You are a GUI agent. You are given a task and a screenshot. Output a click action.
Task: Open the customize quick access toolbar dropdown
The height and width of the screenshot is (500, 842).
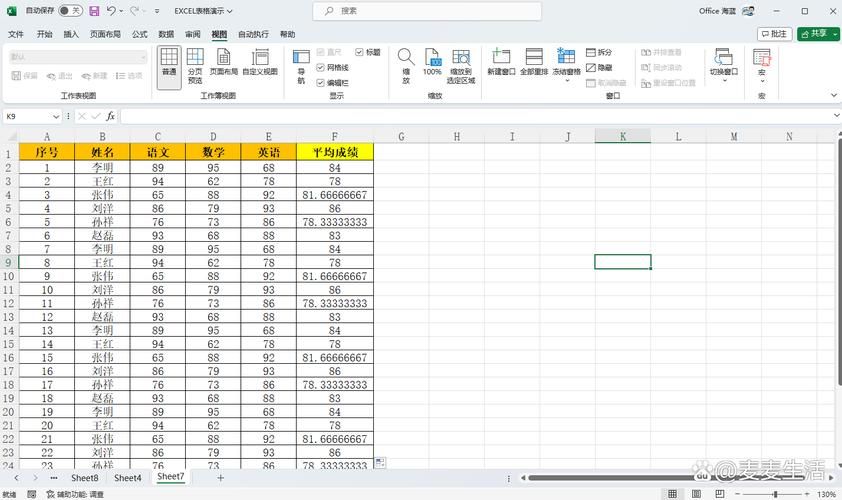coord(157,11)
